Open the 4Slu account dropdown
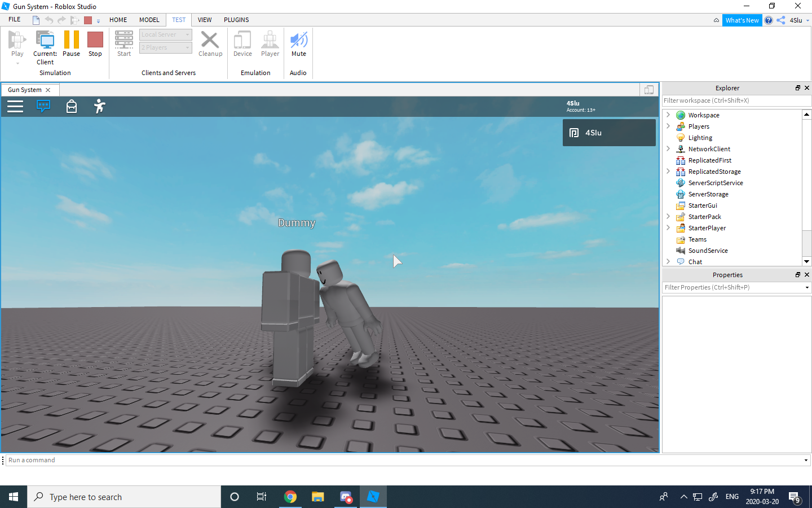This screenshot has height=508, width=812. (x=800, y=20)
